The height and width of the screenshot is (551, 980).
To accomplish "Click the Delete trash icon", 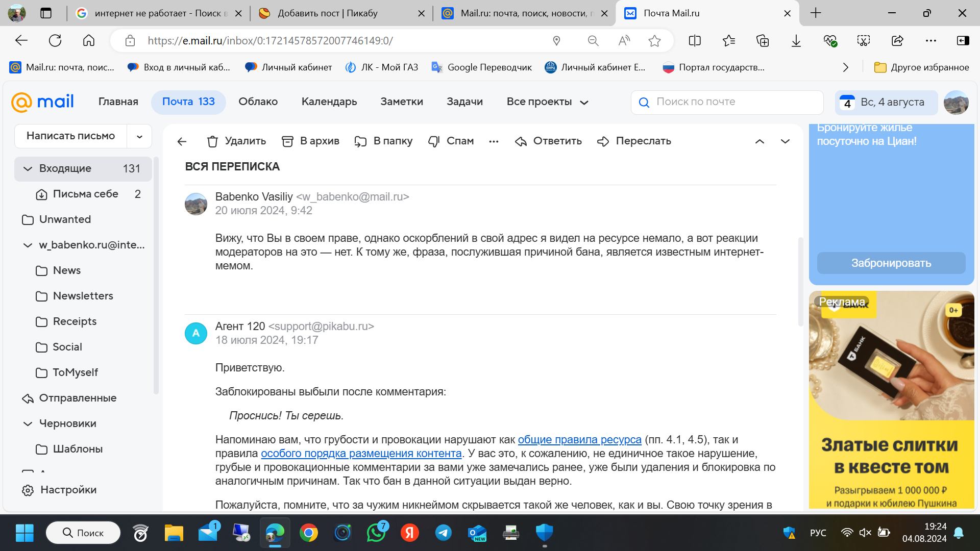I will coord(212,141).
